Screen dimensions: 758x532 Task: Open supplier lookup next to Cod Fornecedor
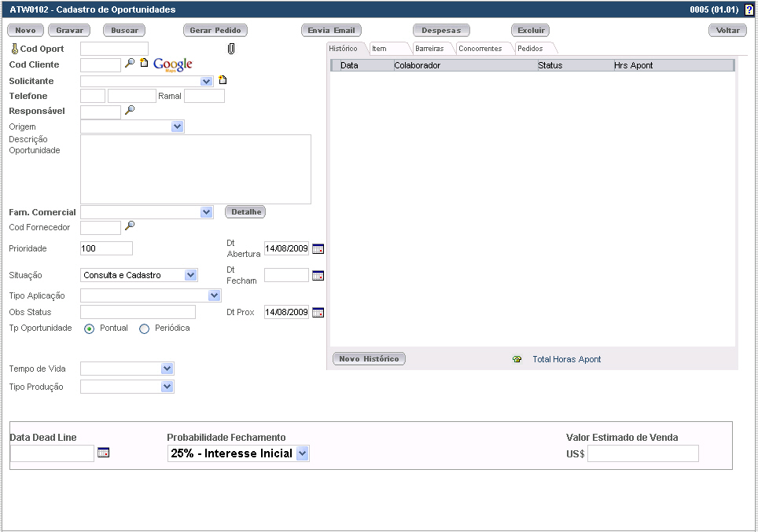coord(130,226)
